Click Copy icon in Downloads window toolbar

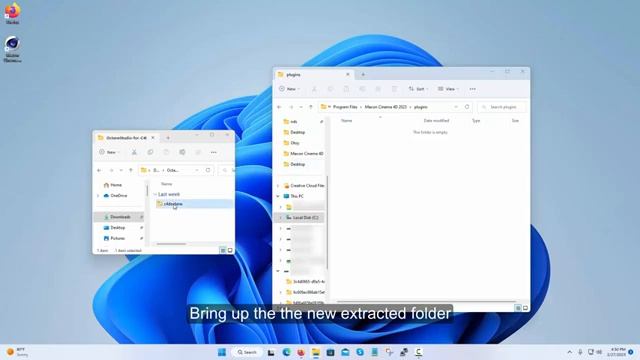pyautogui.click(x=150, y=152)
